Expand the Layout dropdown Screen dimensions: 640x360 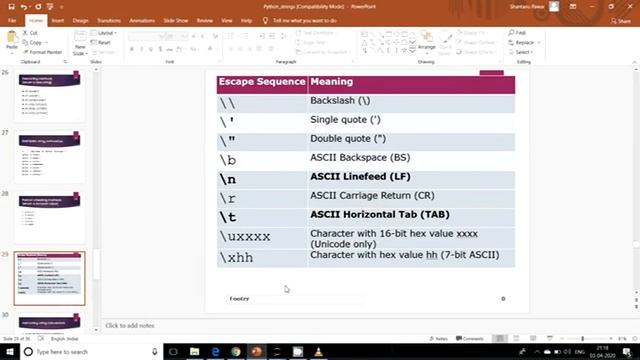coord(104,33)
